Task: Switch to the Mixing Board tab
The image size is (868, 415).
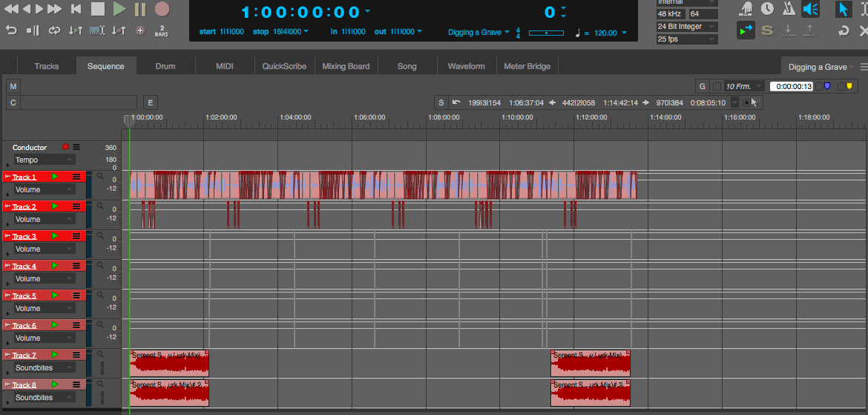Action: (x=346, y=66)
